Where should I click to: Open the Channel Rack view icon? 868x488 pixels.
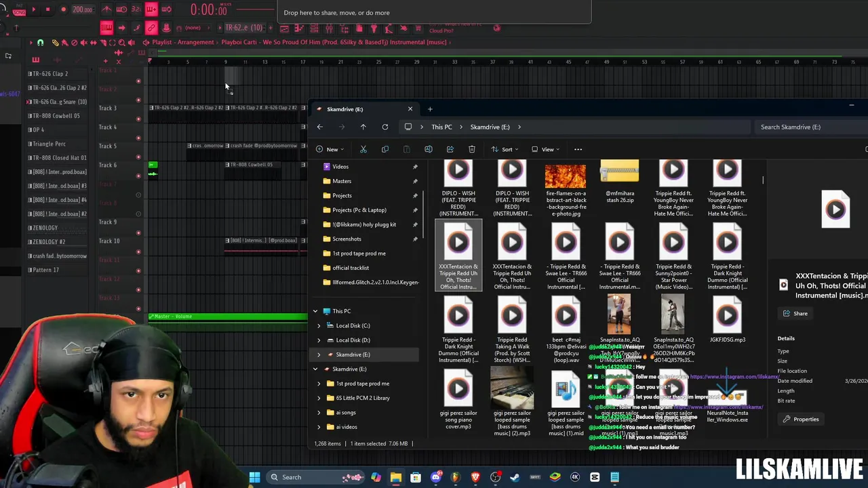[x=314, y=28]
